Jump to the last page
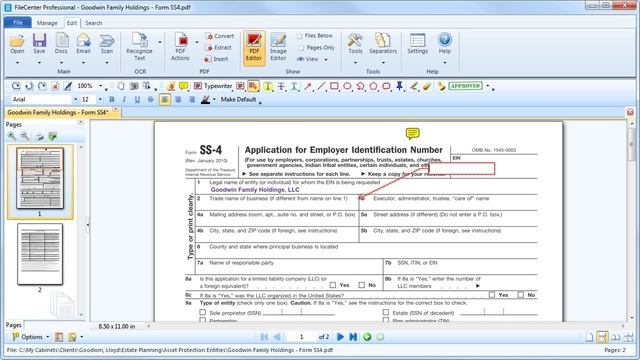The image size is (640, 360). 353,337
